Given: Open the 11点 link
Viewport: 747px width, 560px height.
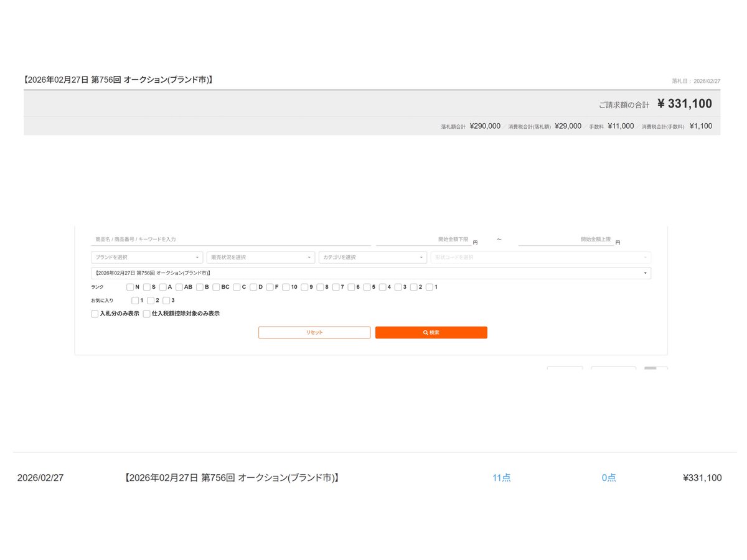Looking at the screenshot, I should (x=502, y=478).
